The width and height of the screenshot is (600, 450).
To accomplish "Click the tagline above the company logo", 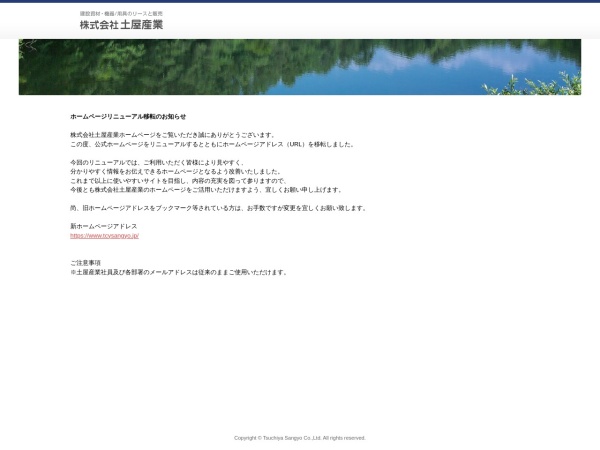I will tap(121, 14).
